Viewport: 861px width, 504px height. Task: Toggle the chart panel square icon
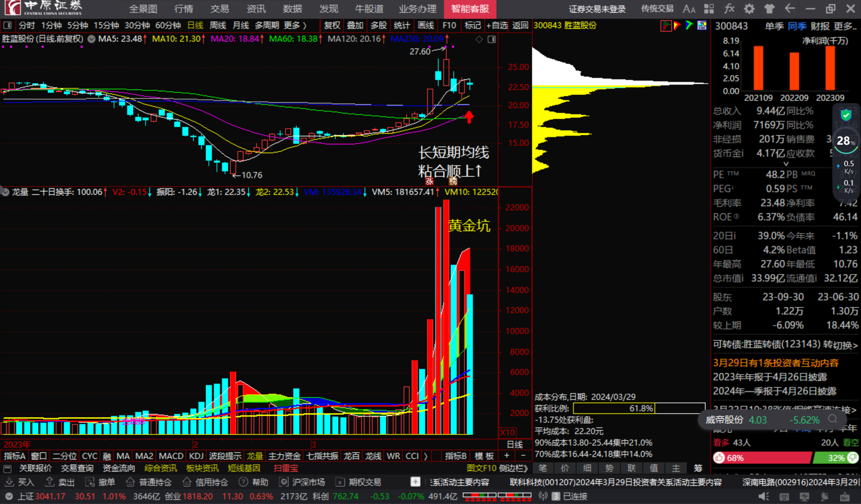[x=492, y=39]
